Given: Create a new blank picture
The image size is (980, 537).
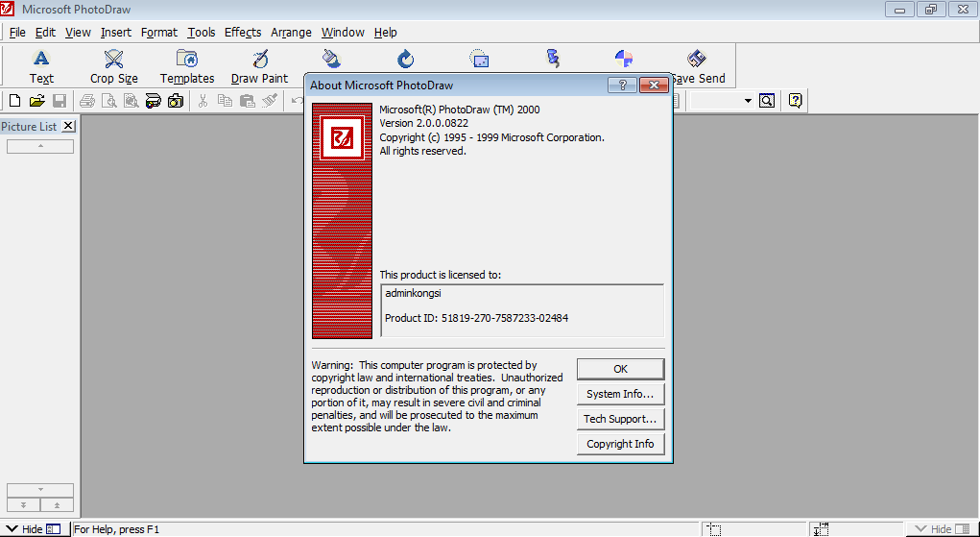Looking at the screenshot, I should [15, 100].
